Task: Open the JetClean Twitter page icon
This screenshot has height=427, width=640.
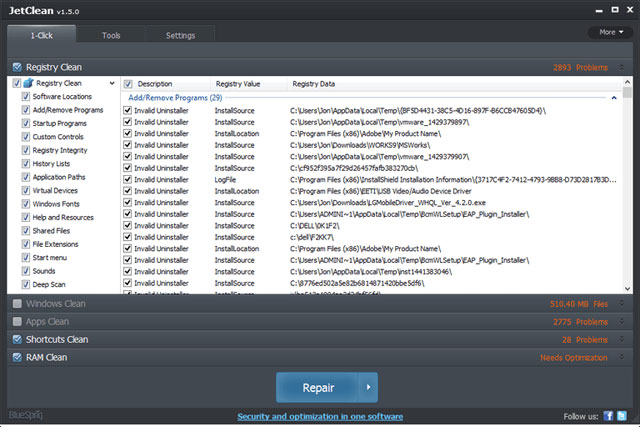Action: 624,415
